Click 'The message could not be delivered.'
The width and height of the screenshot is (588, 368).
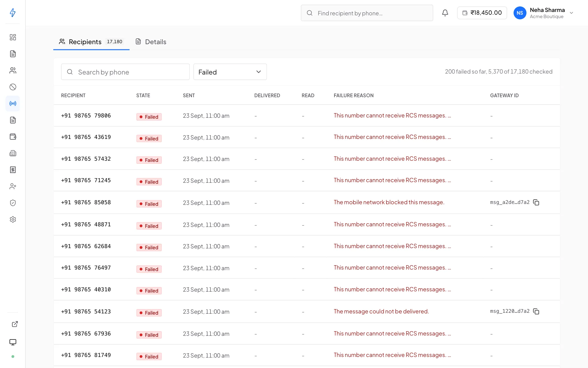[381, 312]
